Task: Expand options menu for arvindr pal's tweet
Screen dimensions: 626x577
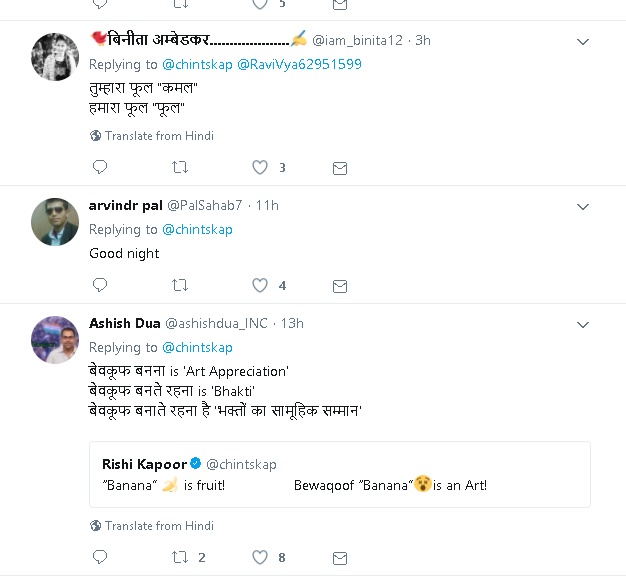Action: point(583,206)
